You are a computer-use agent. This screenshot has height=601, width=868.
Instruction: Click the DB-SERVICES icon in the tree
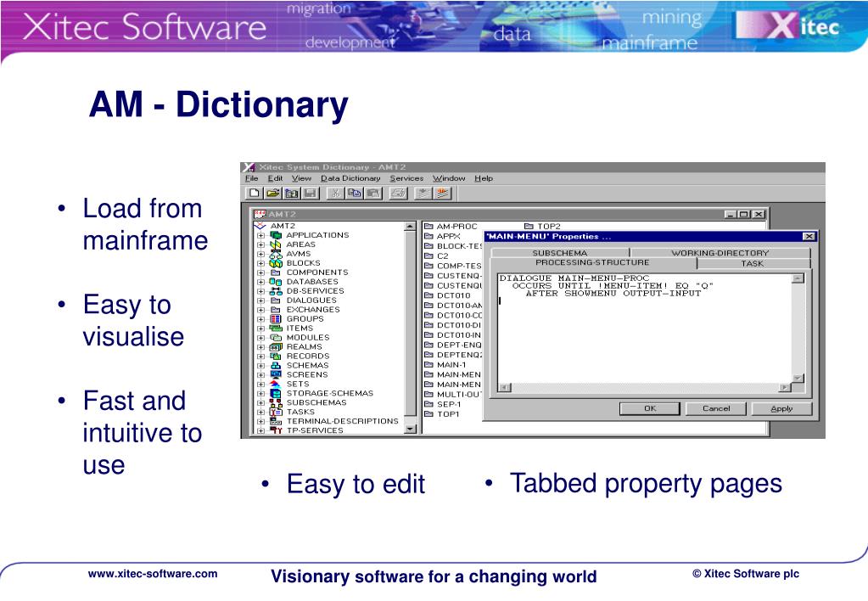pyautogui.click(x=276, y=291)
